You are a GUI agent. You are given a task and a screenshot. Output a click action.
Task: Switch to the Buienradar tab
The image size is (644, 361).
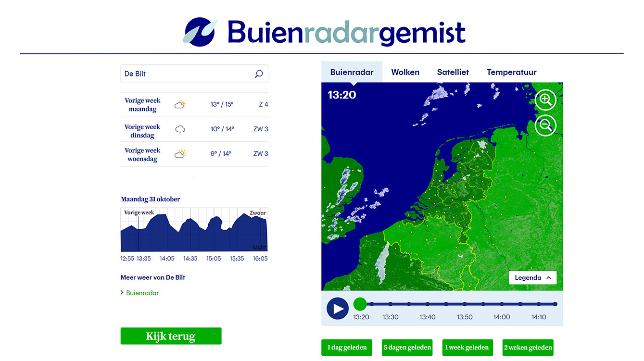[352, 72]
